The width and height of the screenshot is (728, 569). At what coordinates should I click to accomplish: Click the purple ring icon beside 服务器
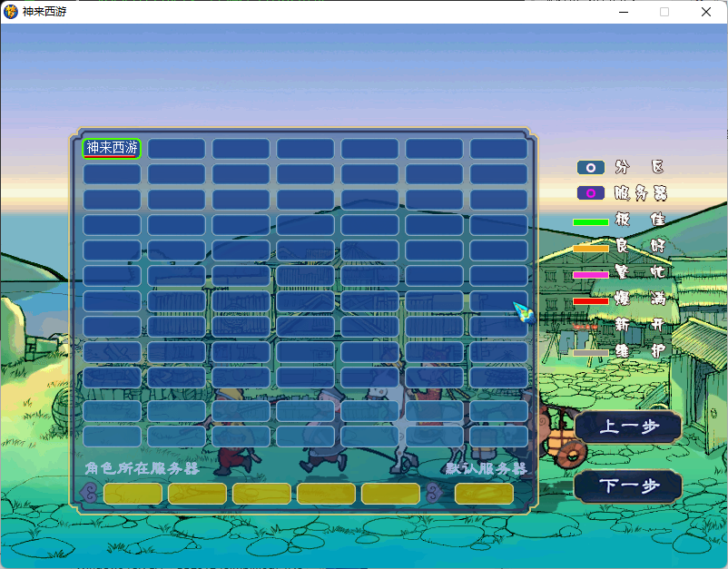coord(591,192)
